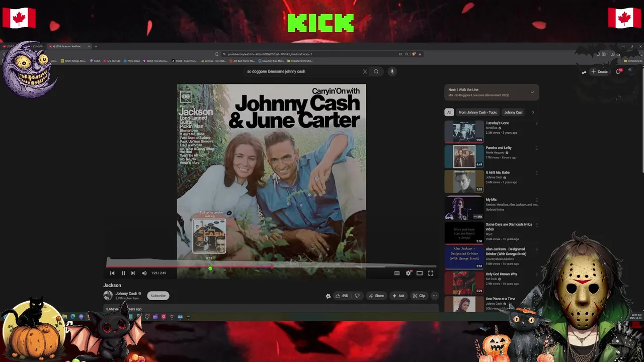Image resolution: width=644 pixels, height=362 pixels.
Task: Open a new browser tab with plus
Action: pos(96,46)
